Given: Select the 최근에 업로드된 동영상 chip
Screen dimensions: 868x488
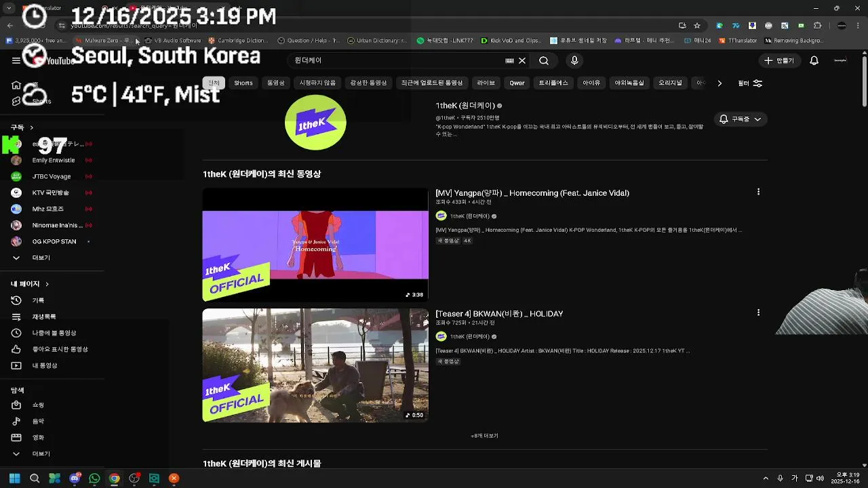Looking at the screenshot, I should (x=432, y=83).
